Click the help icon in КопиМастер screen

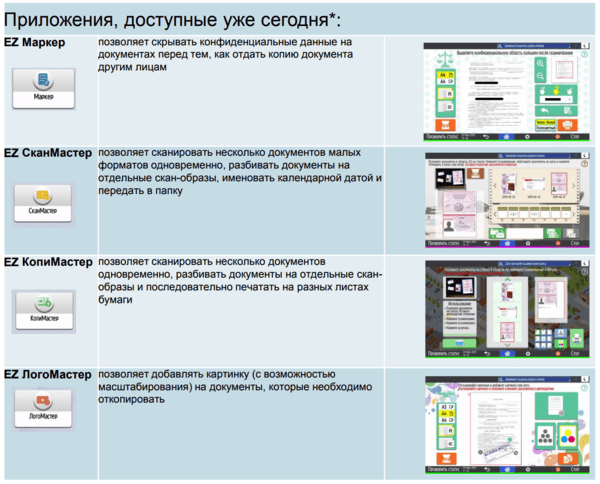(584, 272)
